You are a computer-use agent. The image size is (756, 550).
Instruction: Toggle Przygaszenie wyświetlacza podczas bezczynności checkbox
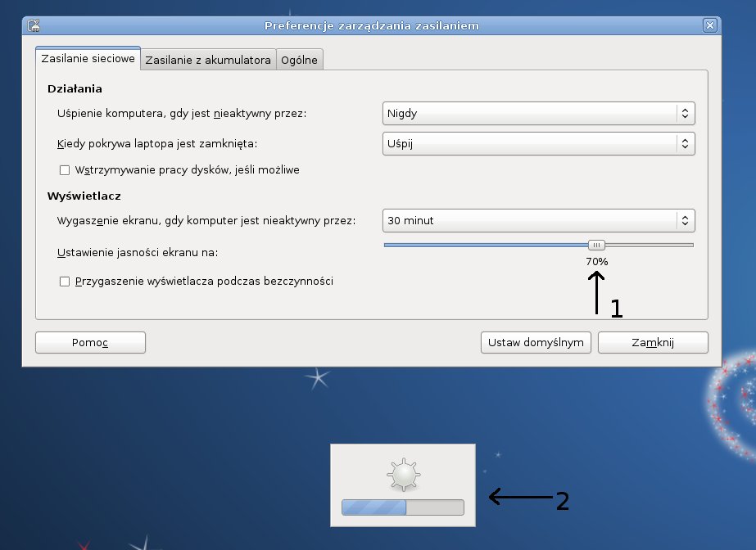click(66, 281)
